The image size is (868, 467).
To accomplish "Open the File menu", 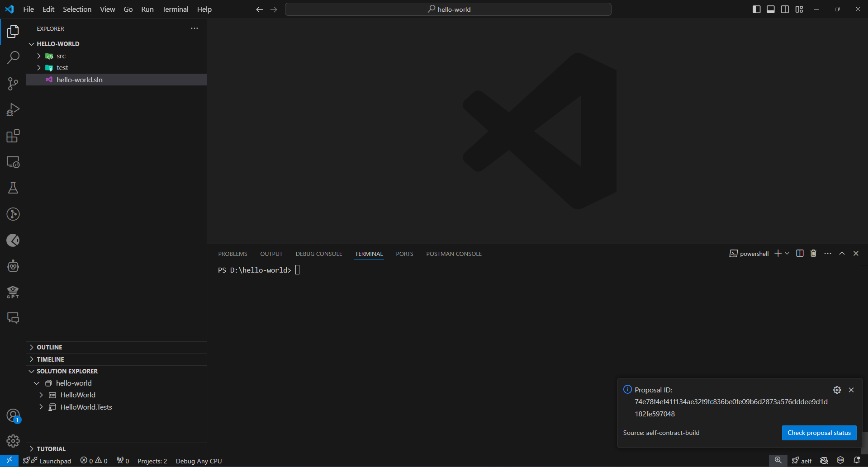I will coord(28,9).
